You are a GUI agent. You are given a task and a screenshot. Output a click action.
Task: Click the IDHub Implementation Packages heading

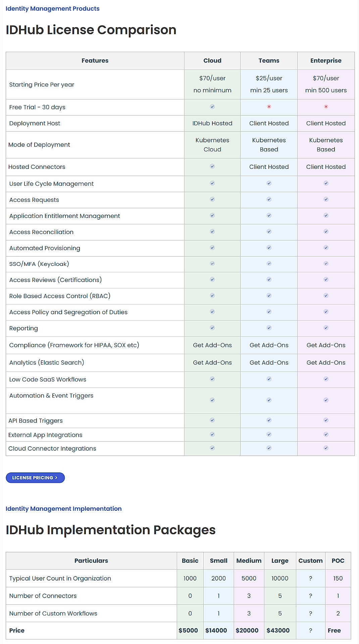pyautogui.click(x=110, y=530)
